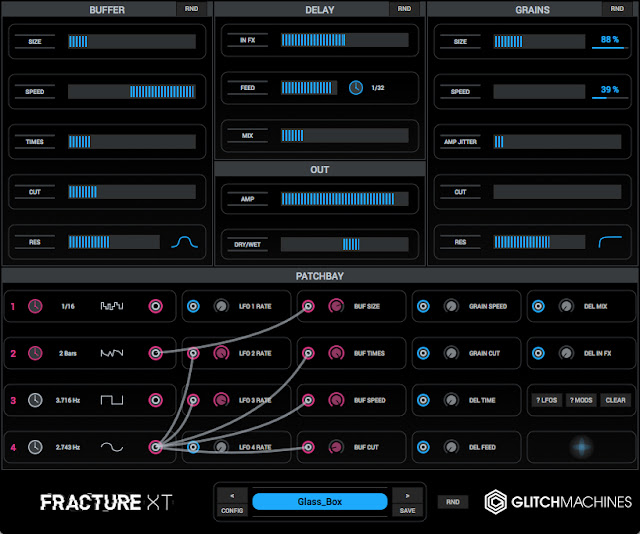Click the LFO 1 RATE input jack

point(193,306)
